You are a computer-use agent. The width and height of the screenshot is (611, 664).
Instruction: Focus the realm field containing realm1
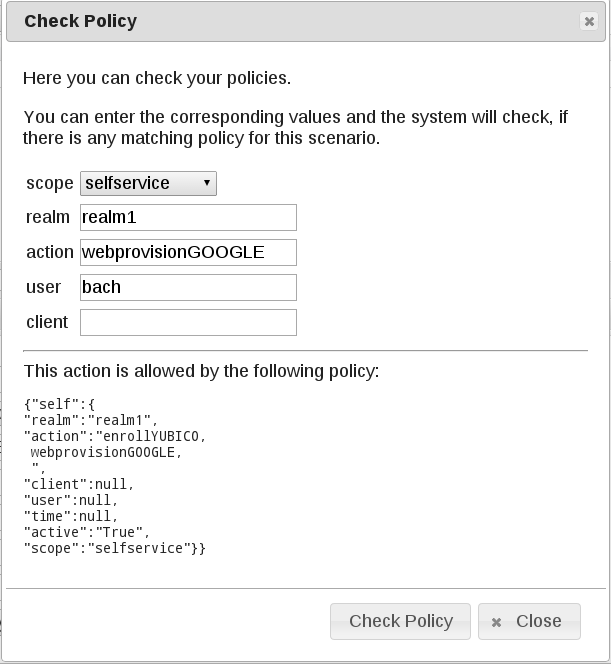click(188, 217)
